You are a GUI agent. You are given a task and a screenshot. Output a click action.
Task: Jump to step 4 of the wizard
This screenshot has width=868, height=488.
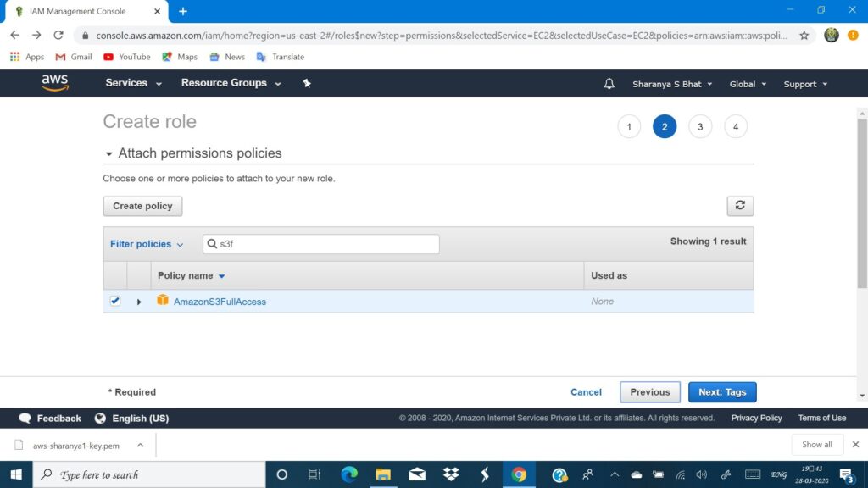point(736,127)
